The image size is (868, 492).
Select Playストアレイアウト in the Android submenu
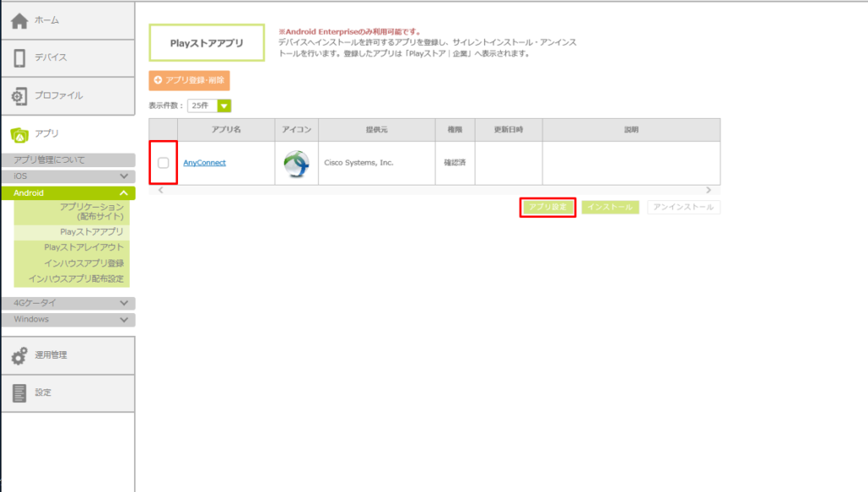83,247
